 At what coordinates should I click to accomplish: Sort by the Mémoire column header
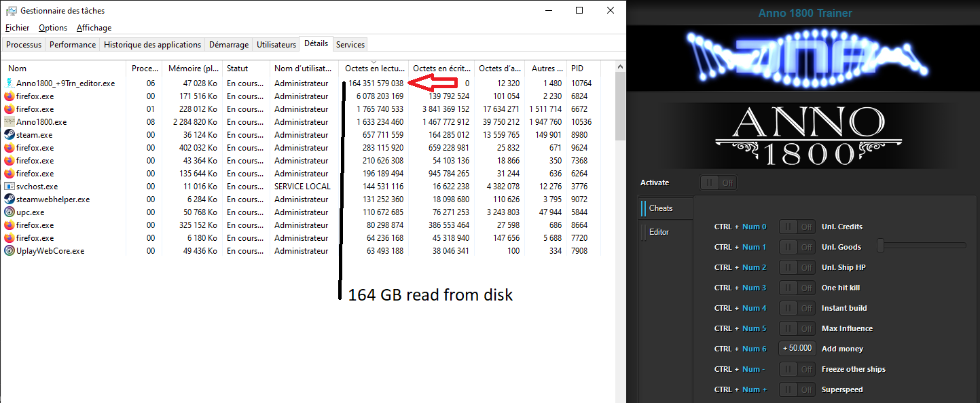(x=193, y=69)
